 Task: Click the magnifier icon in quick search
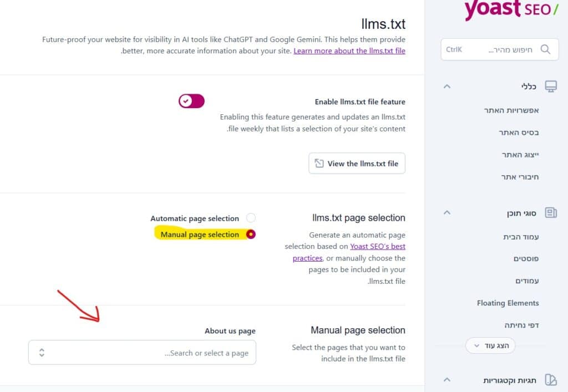[545, 49]
